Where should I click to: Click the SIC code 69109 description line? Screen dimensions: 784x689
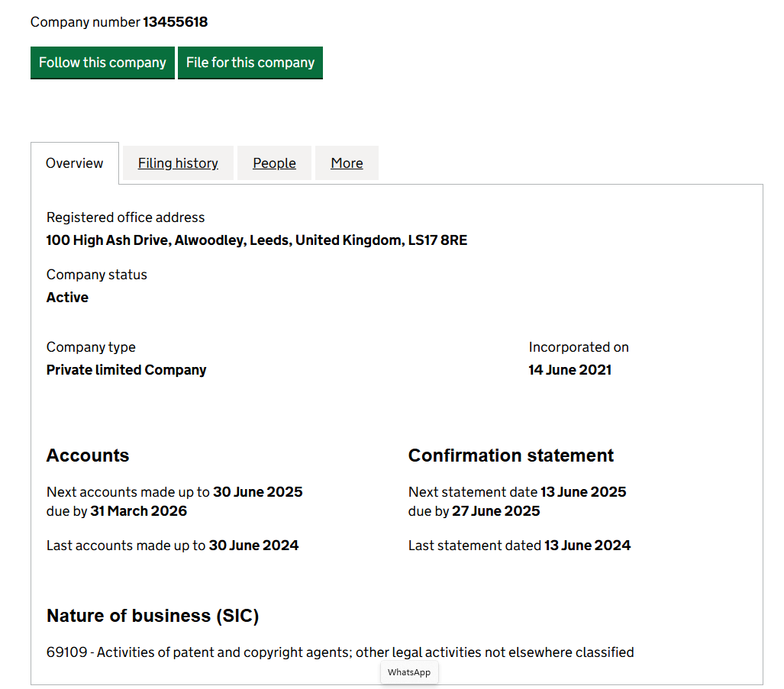(340, 652)
